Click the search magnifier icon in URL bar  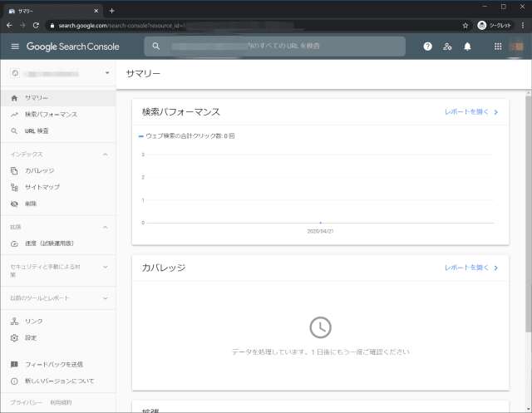[x=155, y=46]
